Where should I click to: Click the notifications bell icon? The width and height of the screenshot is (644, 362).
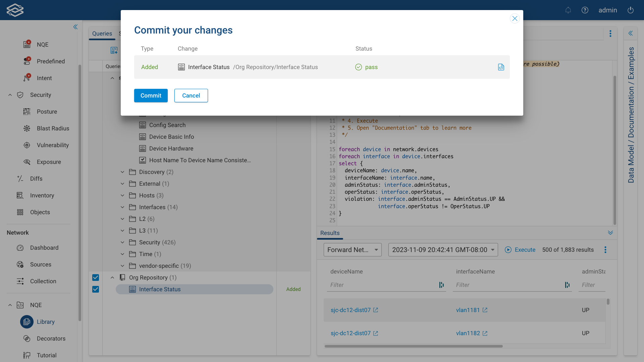click(568, 10)
